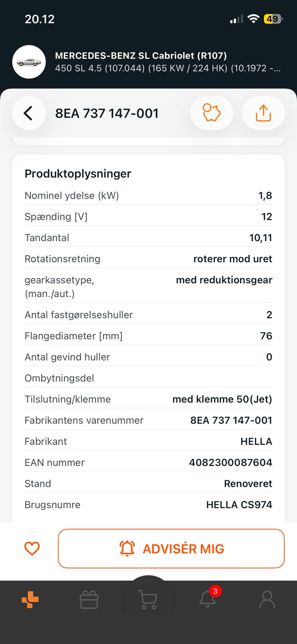
Task: Tap the HELLA CS974 reference number
Action: (x=239, y=505)
